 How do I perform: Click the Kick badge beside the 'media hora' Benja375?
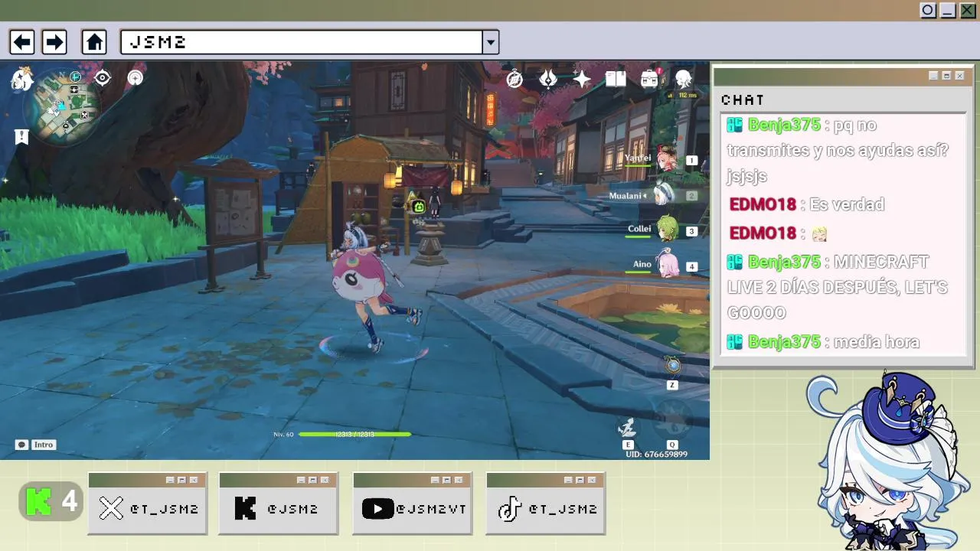(x=735, y=342)
